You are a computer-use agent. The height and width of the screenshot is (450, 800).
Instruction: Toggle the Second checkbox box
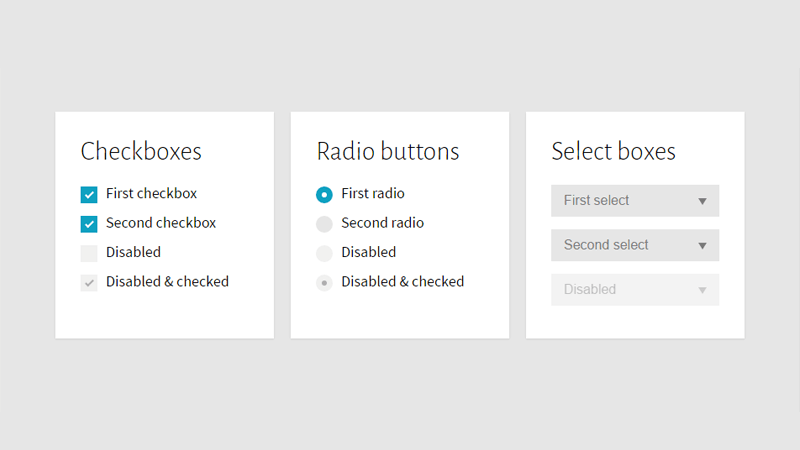pos(89,223)
